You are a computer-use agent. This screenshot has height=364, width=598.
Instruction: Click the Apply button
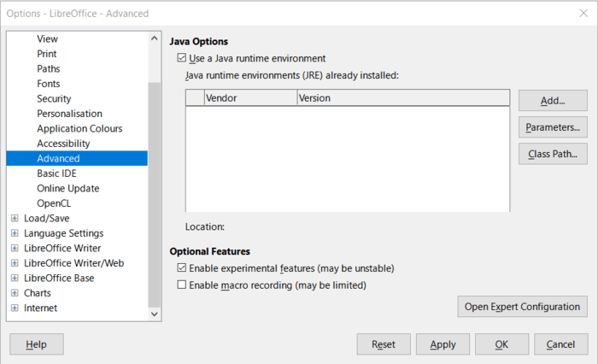click(x=443, y=344)
